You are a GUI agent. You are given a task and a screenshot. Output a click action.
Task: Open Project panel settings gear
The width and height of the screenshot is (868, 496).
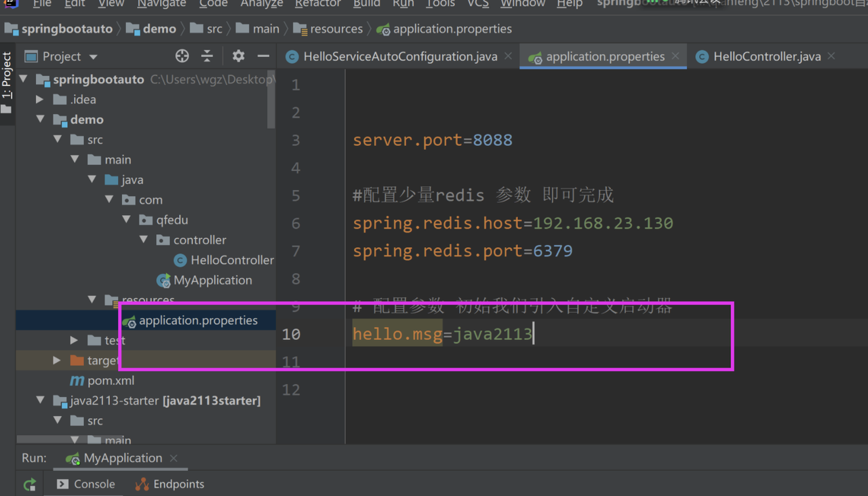pyautogui.click(x=238, y=56)
